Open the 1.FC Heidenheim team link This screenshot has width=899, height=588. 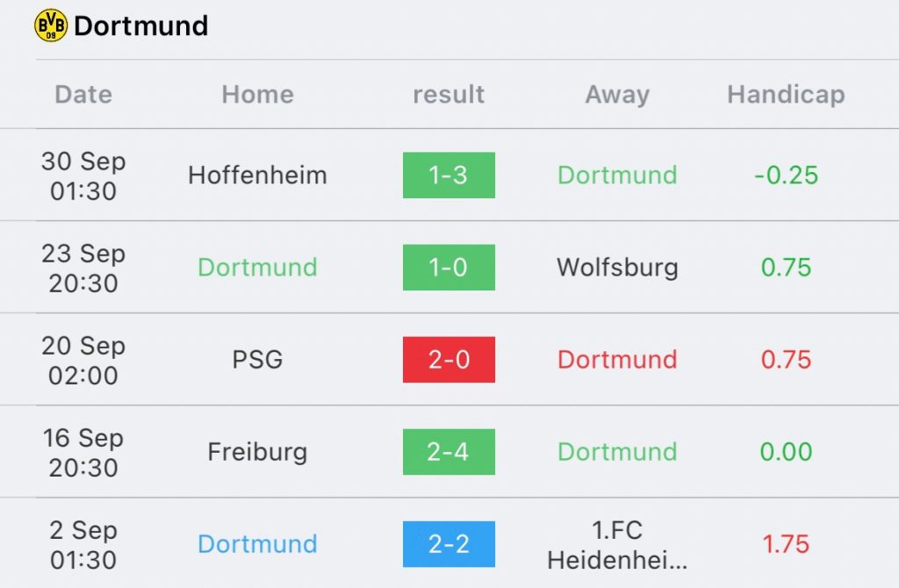pos(617,545)
